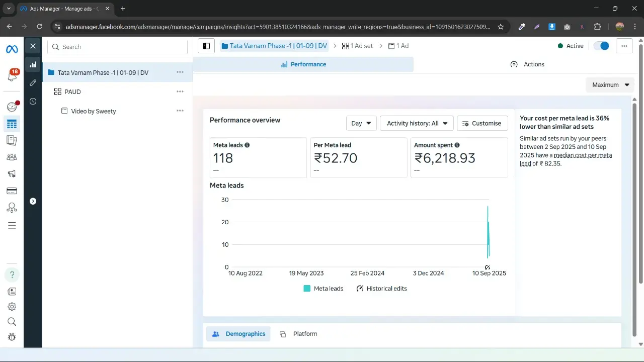Screen dimensions: 644x362
Task: Open the pencil edit icon in sidebar
Action: 33,82
